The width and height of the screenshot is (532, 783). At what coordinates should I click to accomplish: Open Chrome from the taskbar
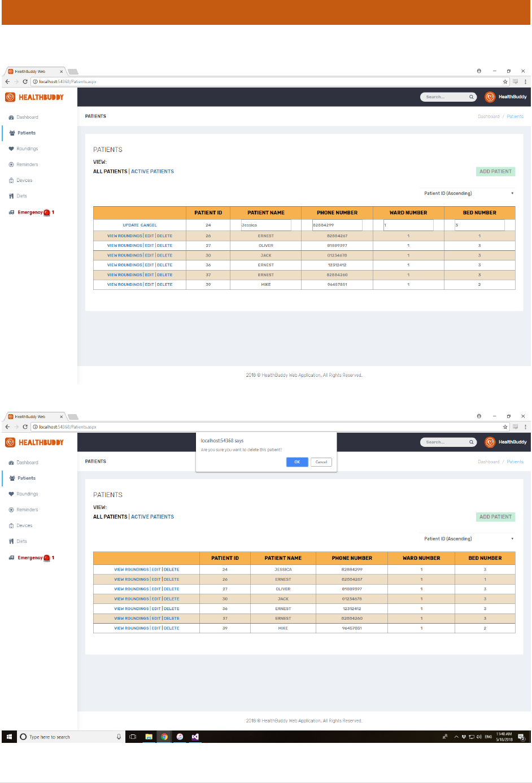coord(164,737)
